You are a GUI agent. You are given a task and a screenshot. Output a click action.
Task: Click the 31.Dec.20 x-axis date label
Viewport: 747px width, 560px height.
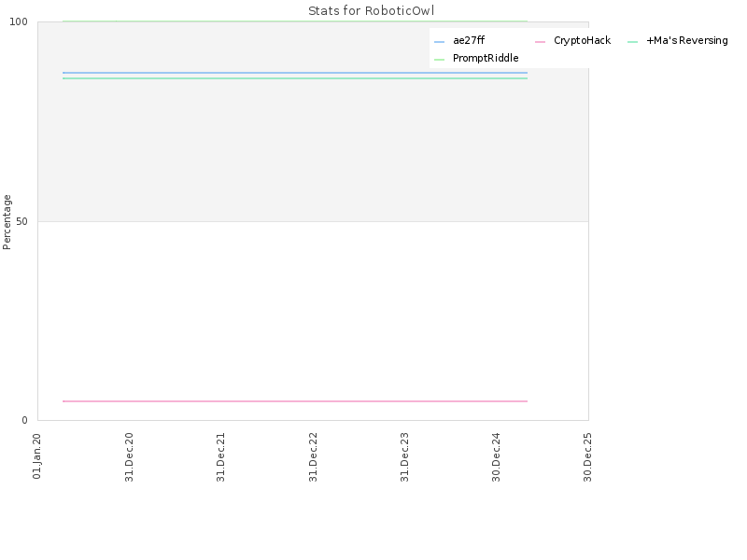(129, 457)
